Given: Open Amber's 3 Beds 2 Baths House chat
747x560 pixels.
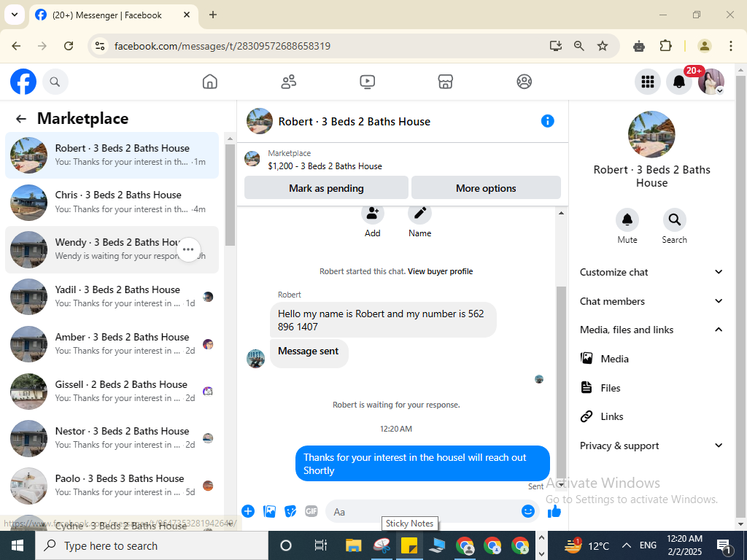Looking at the screenshot, I should coord(112,344).
